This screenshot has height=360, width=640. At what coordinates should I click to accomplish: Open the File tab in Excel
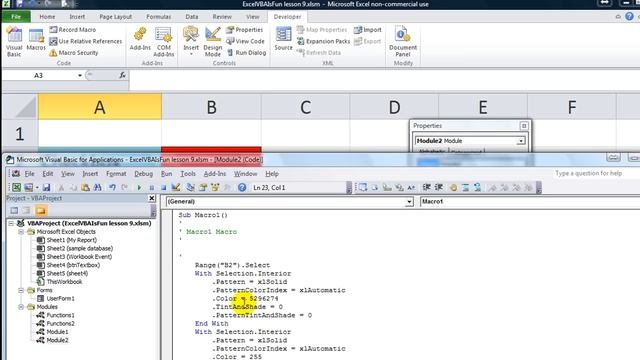16,17
